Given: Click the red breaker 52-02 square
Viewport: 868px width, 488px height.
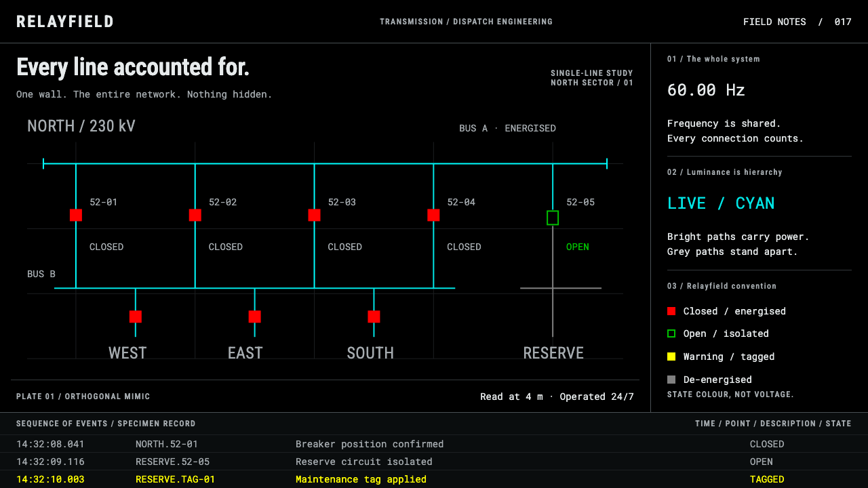Looking at the screenshot, I should pos(195,215).
